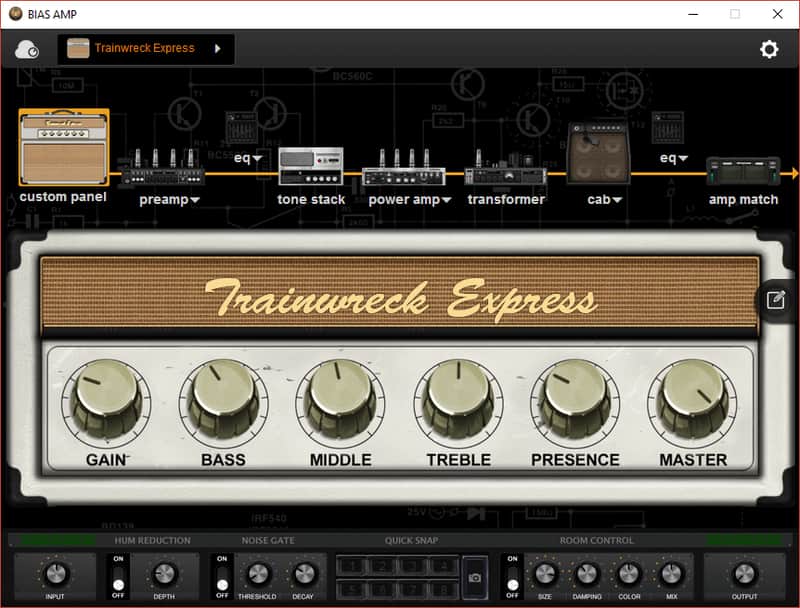Click the Room Control MIX knob
The width and height of the screenshot is (800, 608).
point(672,574)
